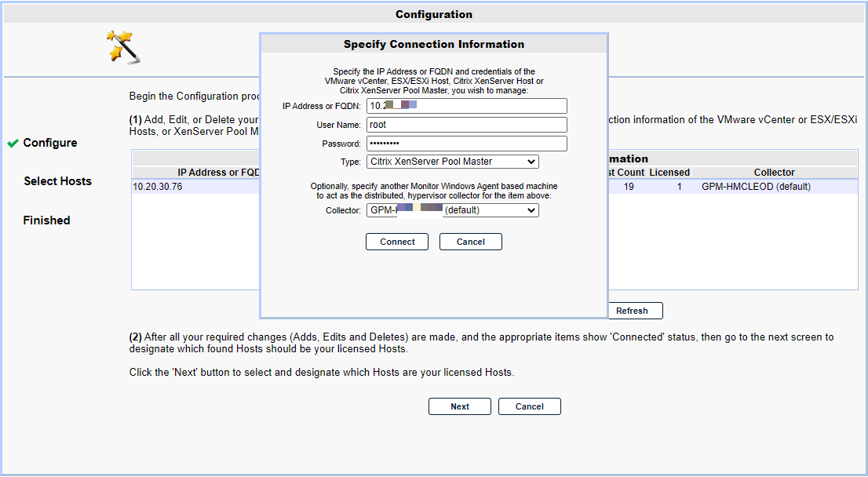Focus the User Name field containing root
Screen dimensions: 868x477
[467, 125]
